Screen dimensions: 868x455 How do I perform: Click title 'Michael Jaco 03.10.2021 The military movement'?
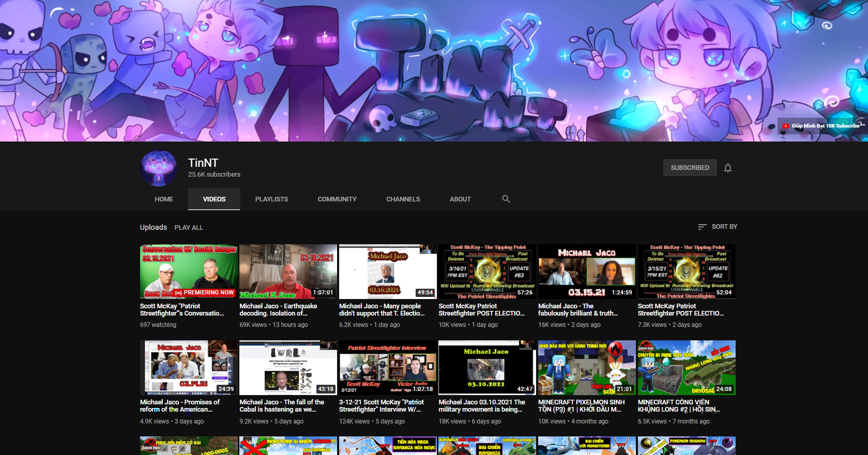tap(482, 406)
